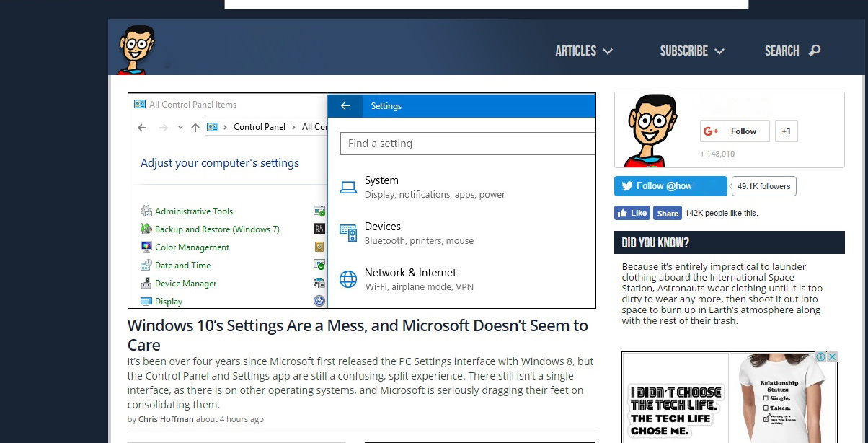Viewport: 868px width, 443px height.
Task: Open the Relationship Status t-shirt ad
Action: pyautogui.click(x=783, y=398)
